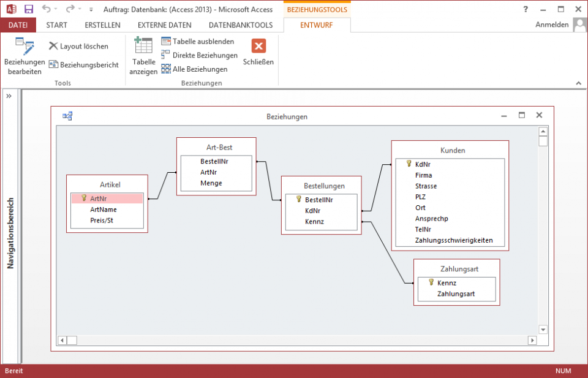This screenshot has height=378, width=588.
Task: Open Microsoft Access help question mark
Action: (x=526, y=9)
